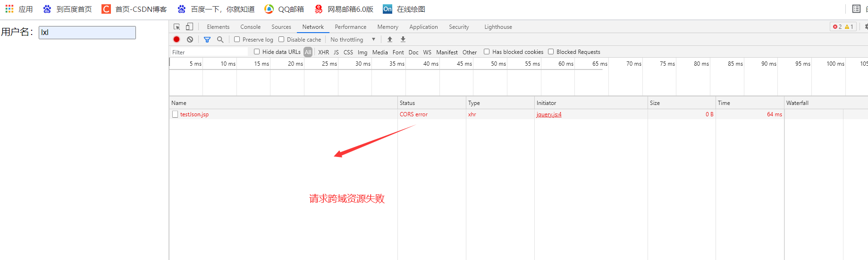The height and width of the screenshot is (260, 868).
Task: Select the Network tab
Action: [x=313, y=27]
